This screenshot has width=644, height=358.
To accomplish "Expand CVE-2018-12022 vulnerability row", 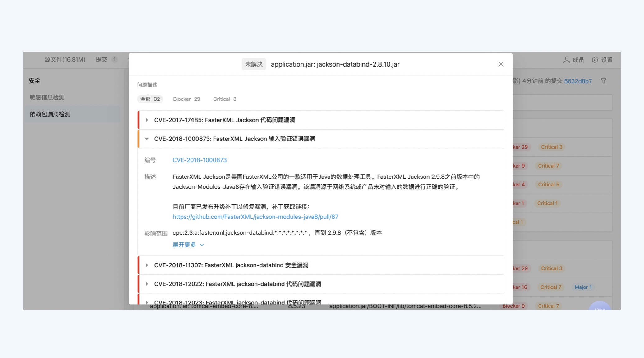I will coord(321,284).
